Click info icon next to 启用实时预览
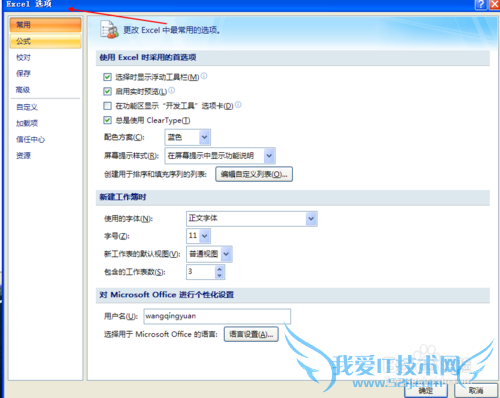 [171, 90]
